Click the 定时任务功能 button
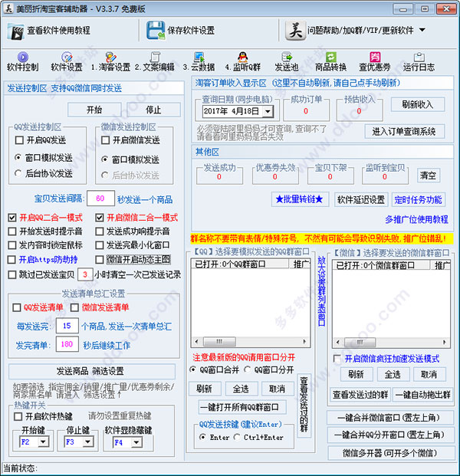Viewport: 460px width, 476px height. click(x=419, y=199)
